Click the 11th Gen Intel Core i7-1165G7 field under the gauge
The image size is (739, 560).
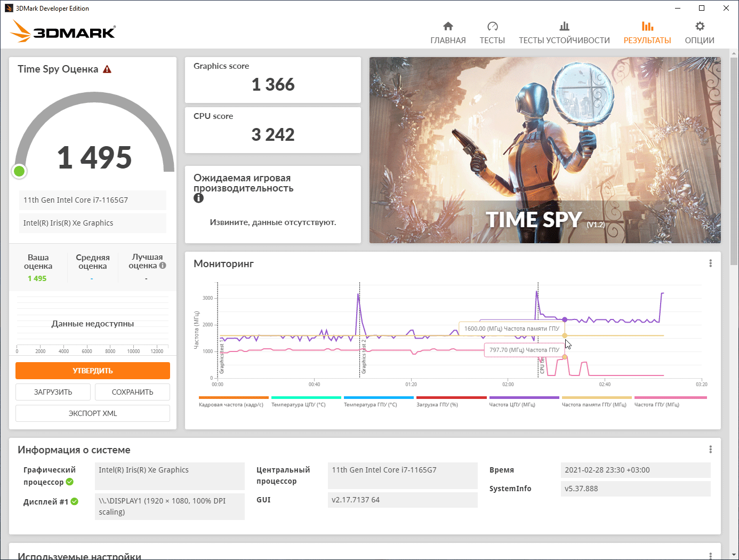click(93, 200)
